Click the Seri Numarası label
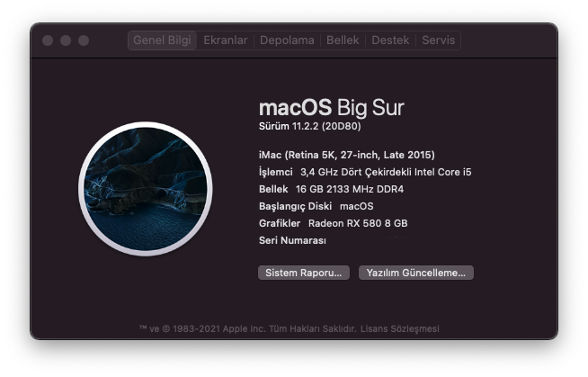Screen dimensions: 588x377 point(291,240)
